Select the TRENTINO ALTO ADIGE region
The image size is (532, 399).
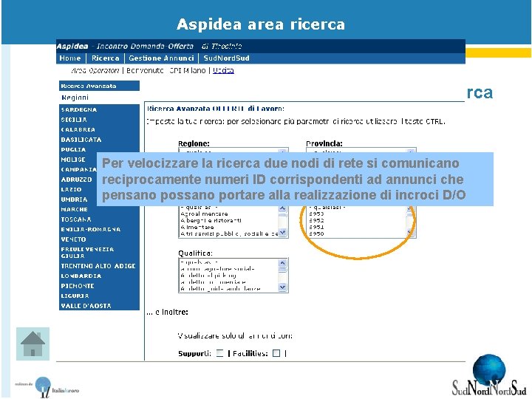(x=98, y=266)
